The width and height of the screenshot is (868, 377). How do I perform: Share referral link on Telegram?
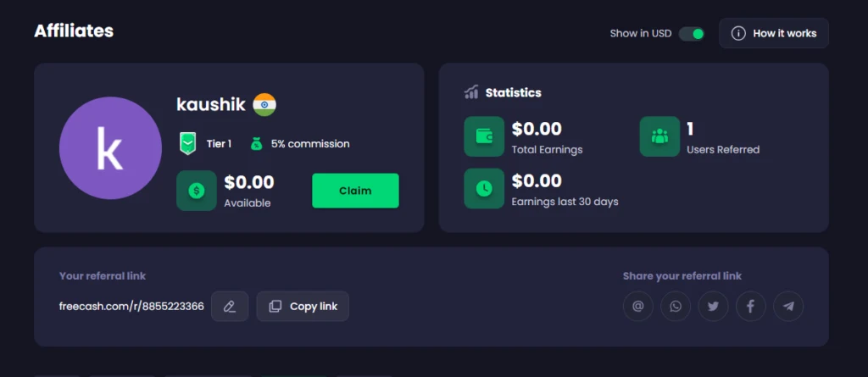(x=788, y=306)
